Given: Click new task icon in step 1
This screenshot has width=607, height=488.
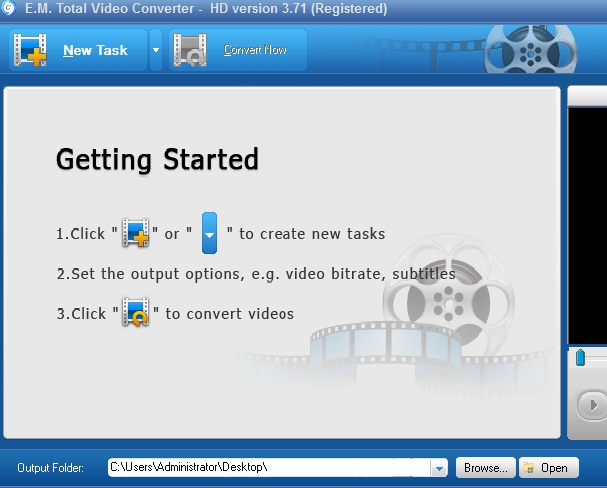Looking at the screenshot, I should pos(135,233).
